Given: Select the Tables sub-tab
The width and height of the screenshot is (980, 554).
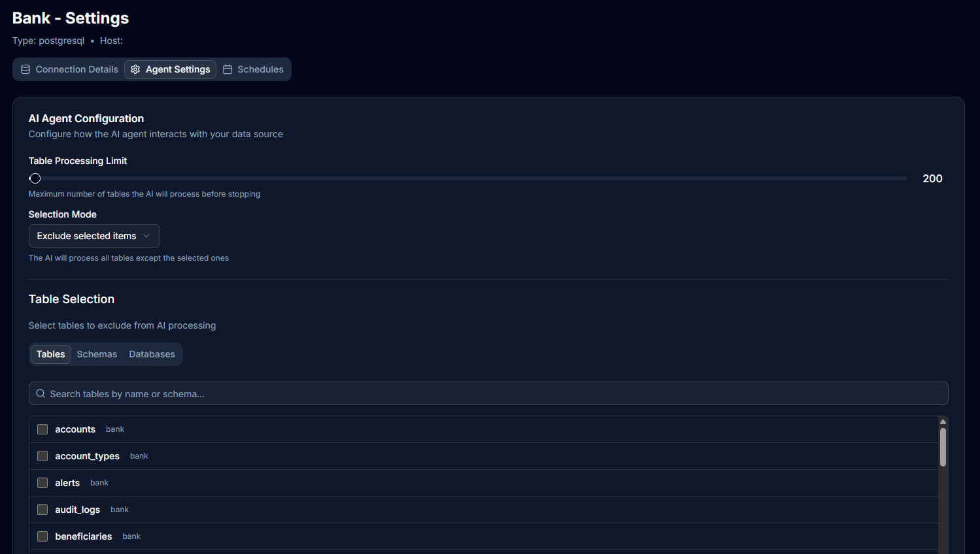Looking at the screenshot, I should coord(51,354).
